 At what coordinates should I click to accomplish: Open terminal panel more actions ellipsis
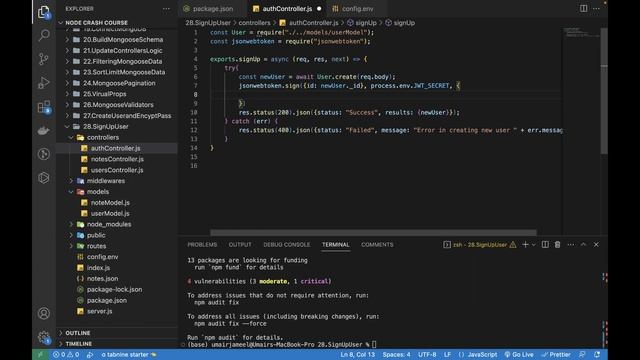(571, 244)
